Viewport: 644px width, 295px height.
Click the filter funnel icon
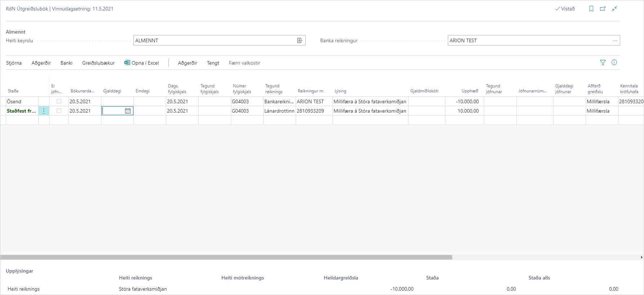[603, 62]
